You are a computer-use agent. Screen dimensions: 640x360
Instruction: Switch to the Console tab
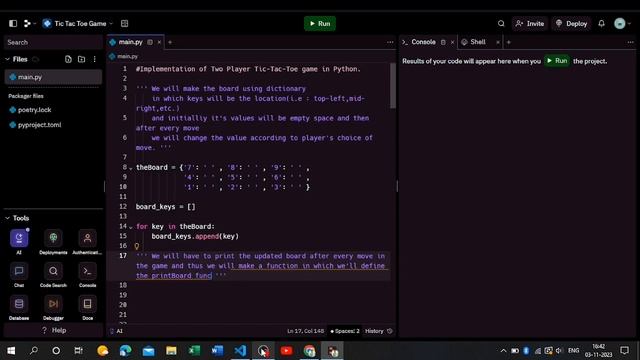click(x=423, y=42)
